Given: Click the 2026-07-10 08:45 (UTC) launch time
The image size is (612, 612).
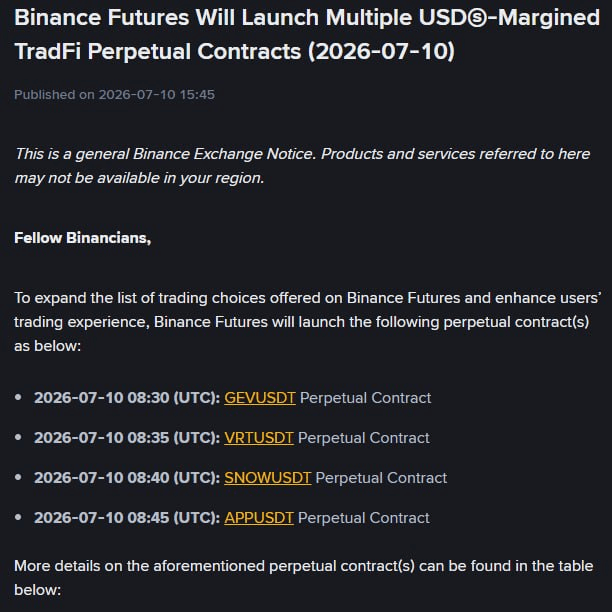Looking at the screenshot, I should click(127, 518).
